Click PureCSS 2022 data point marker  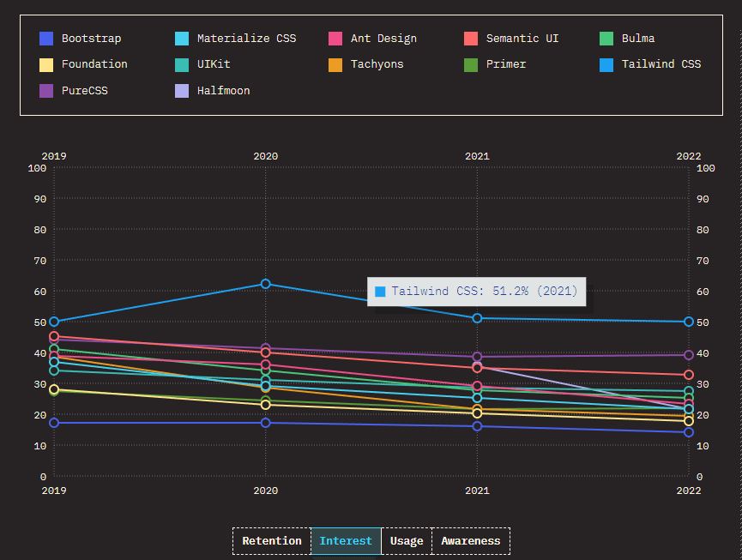689,355
